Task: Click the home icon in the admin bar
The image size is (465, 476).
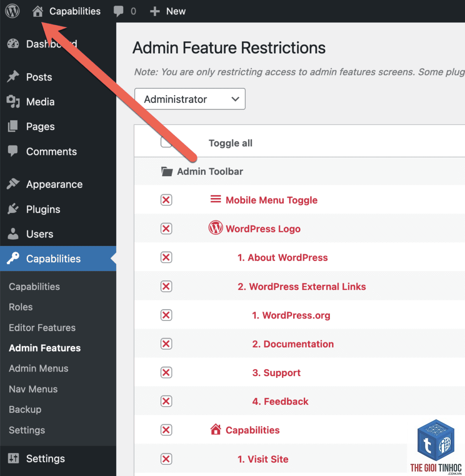Action: click(x=38, y=11)
